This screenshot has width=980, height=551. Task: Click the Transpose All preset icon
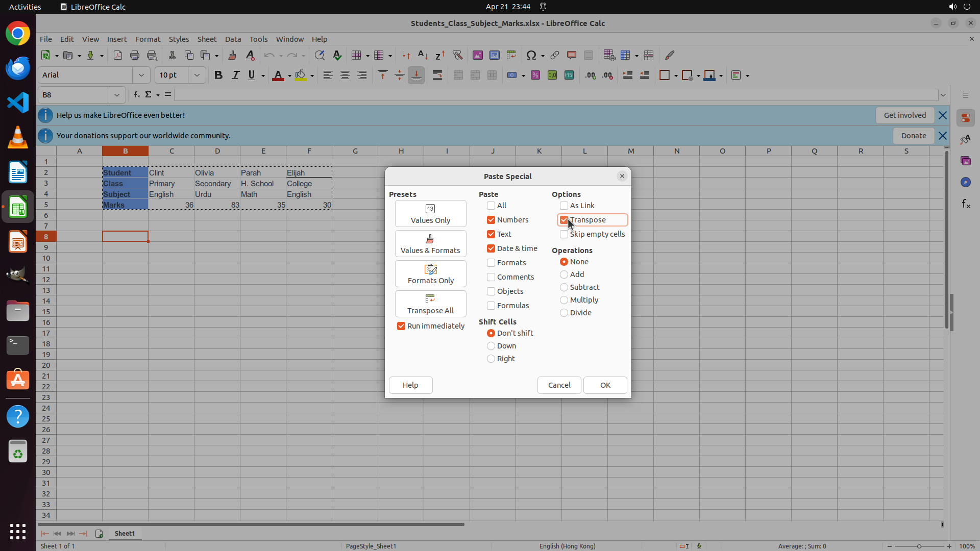430,299
